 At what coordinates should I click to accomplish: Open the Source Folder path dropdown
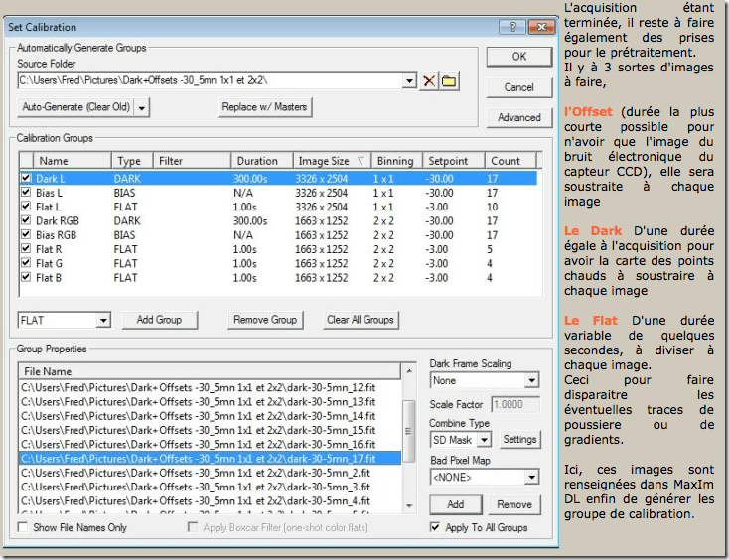409,81
